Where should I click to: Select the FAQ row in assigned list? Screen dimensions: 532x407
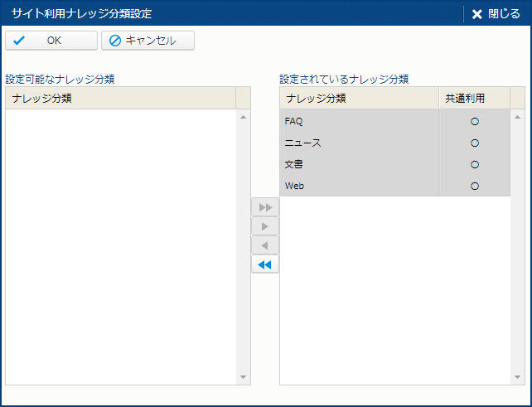[x=359, y=121]
